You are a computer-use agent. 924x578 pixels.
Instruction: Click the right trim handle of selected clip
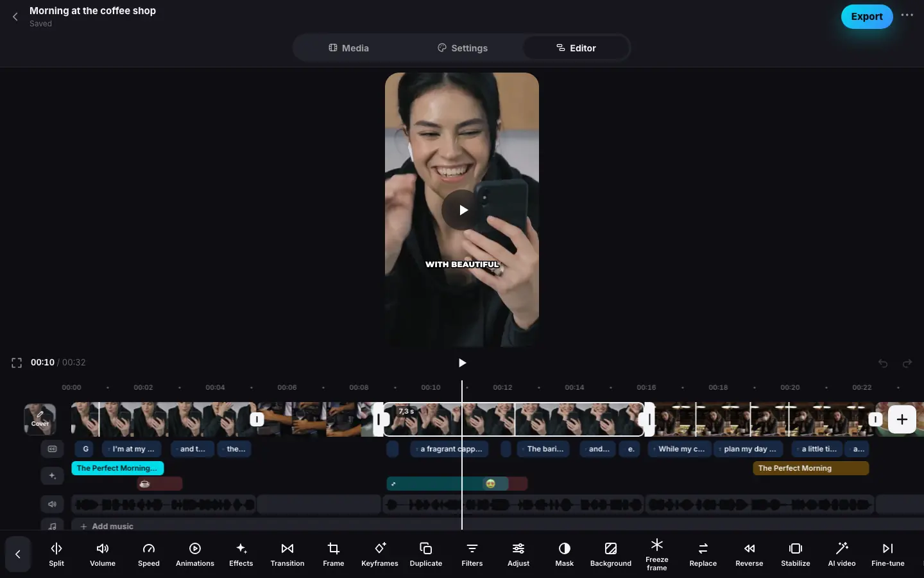click(649, 419)
